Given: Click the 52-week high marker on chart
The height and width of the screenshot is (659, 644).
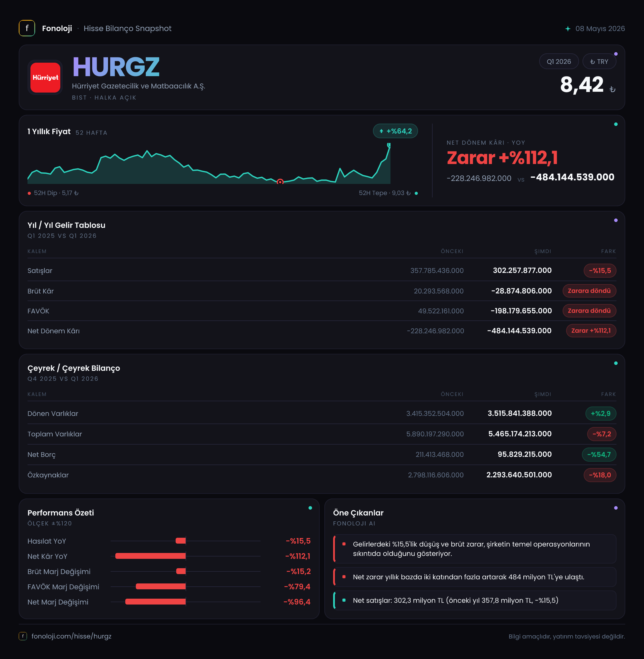Looking at the screenshot, I should (x=389, y=145).
